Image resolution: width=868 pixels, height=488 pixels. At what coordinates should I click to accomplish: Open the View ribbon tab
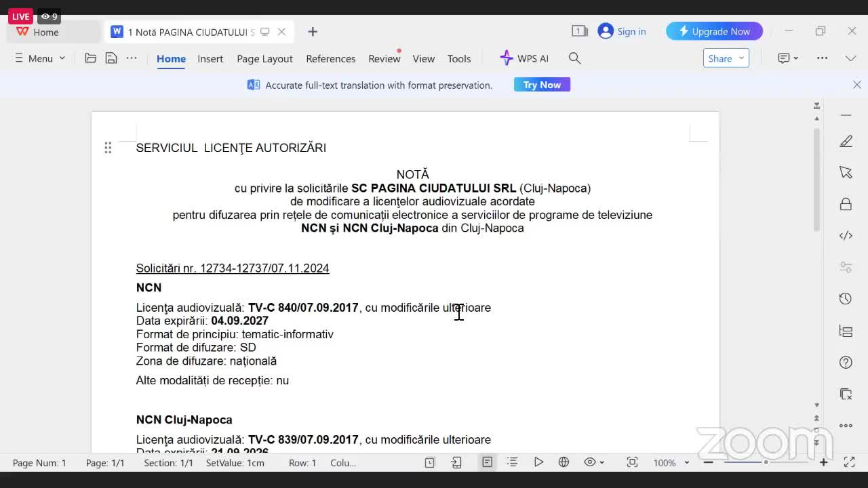tap(424, 58)
